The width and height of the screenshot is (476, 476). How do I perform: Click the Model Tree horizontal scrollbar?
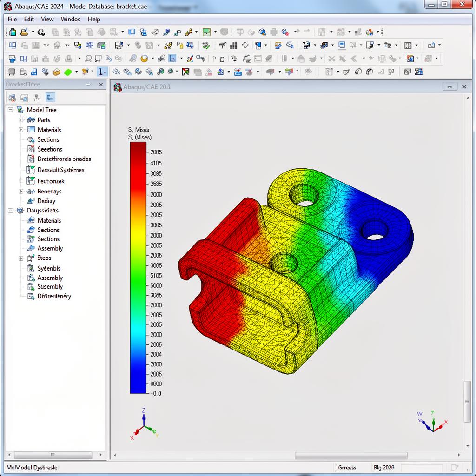point(53,455)
